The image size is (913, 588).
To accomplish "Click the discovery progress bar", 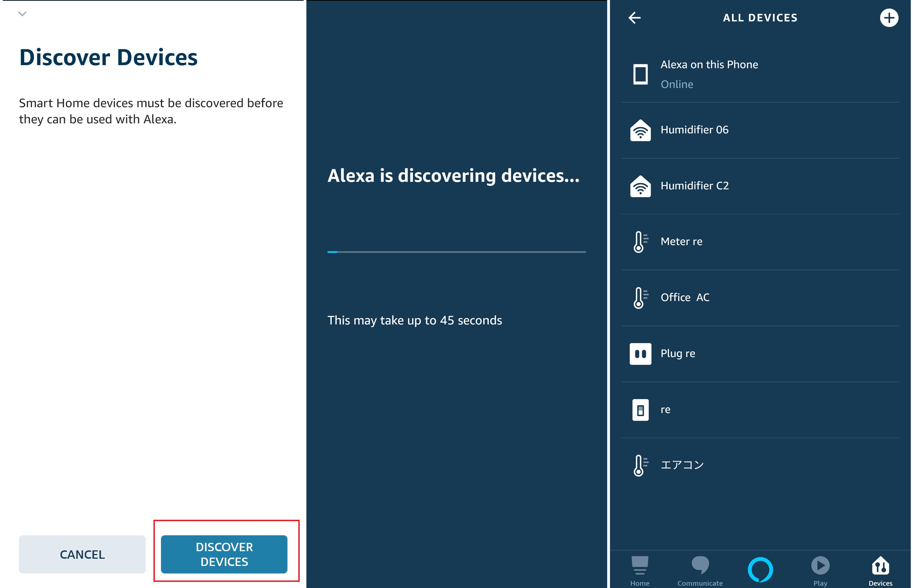I will click(x=456, y=252).
